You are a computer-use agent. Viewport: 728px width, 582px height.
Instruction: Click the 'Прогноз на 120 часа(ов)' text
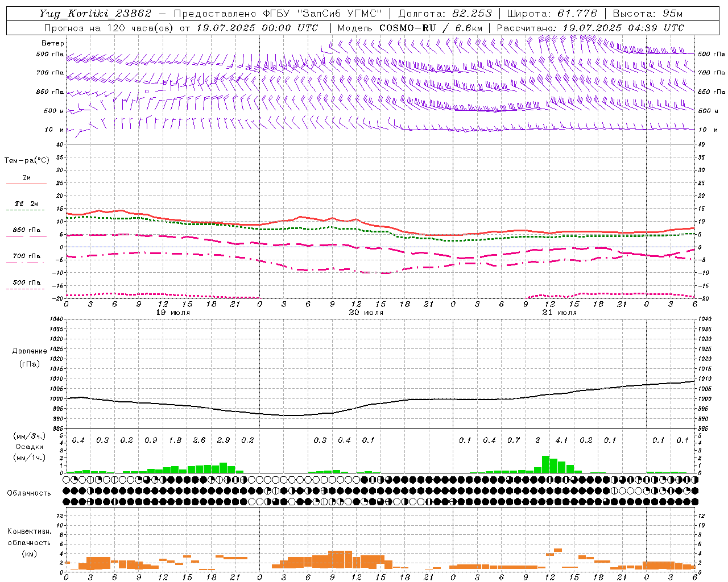[109, 28]
